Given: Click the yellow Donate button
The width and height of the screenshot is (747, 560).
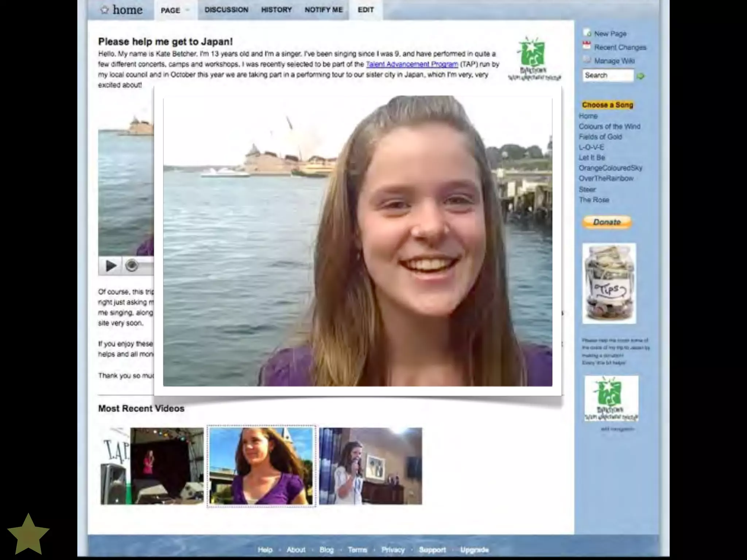Looking at the screenshot, I should (x=607, y=222).
